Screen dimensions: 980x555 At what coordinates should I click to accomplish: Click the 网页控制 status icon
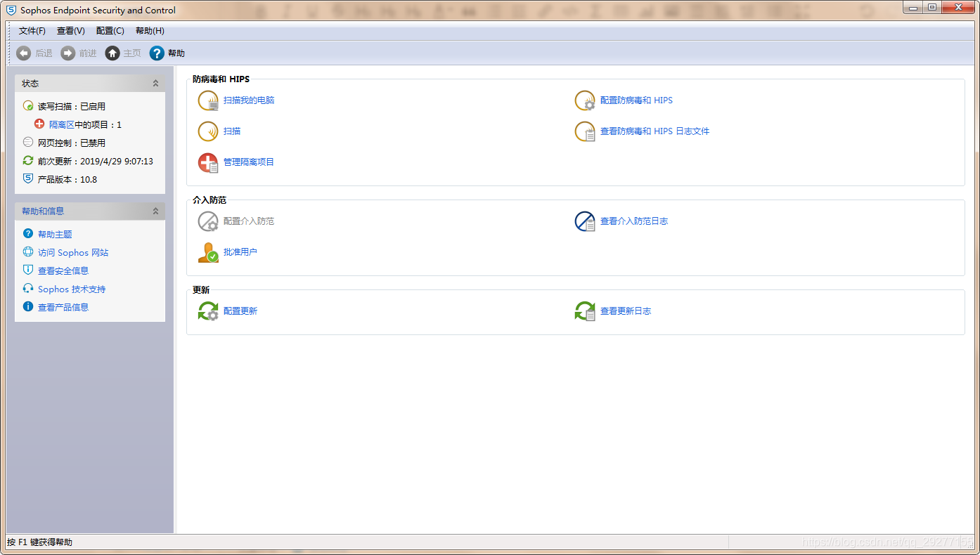(28, 143)
